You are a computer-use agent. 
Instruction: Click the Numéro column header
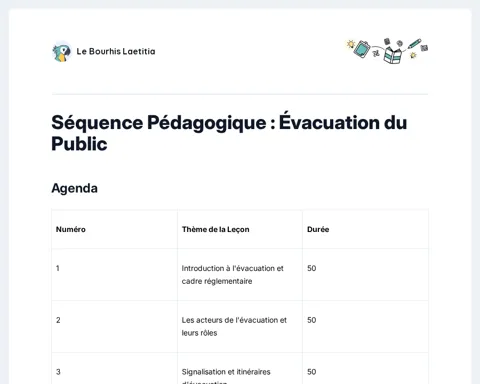[71, 229]
